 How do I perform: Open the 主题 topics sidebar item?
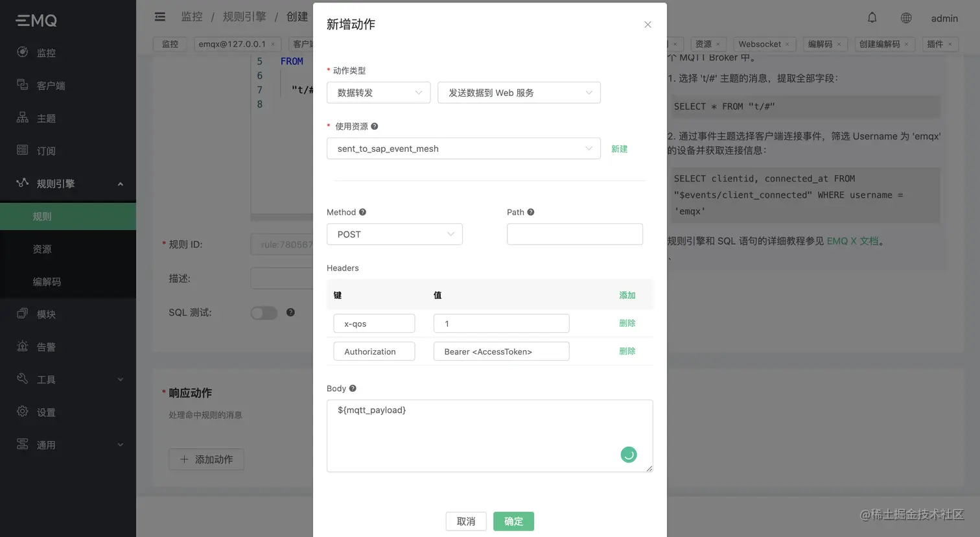(68, 118)
